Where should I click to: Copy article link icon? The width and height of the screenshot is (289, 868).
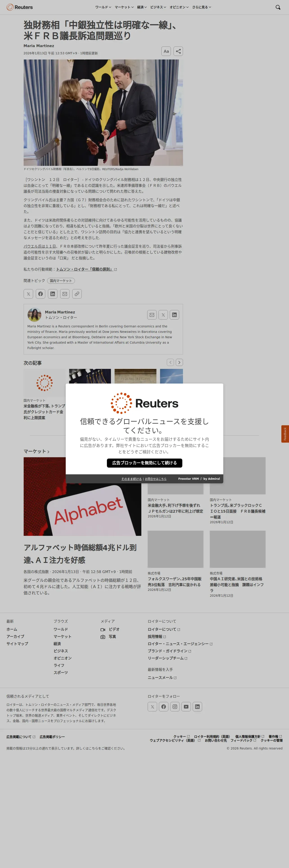click(x=77, y=294)
